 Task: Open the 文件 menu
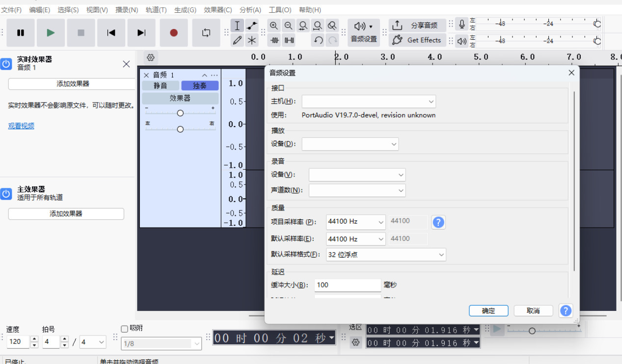click(x=11, y=10)
